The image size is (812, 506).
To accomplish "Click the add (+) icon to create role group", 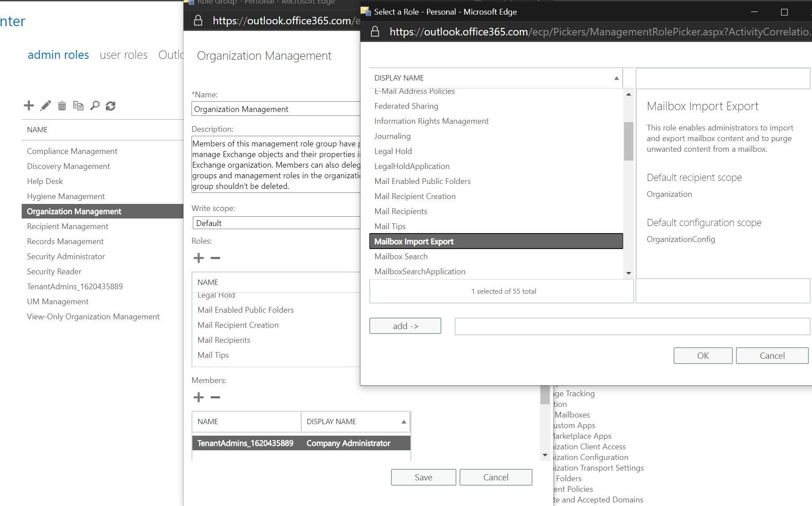I will (28, 106).
